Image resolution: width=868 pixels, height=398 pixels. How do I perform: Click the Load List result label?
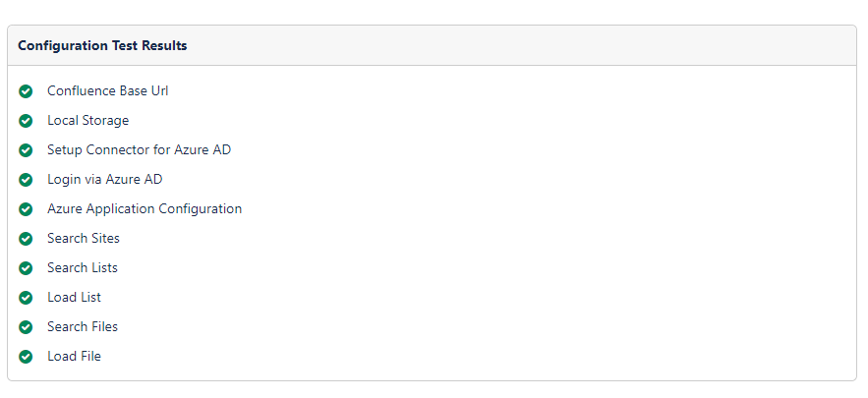[74, 298]
